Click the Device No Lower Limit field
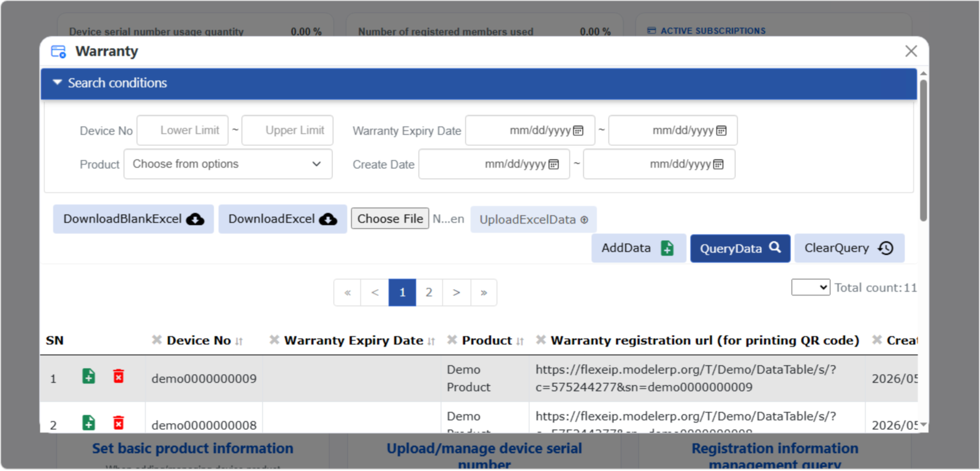Screen dimensions: 980x471 [x=183, y=130]
